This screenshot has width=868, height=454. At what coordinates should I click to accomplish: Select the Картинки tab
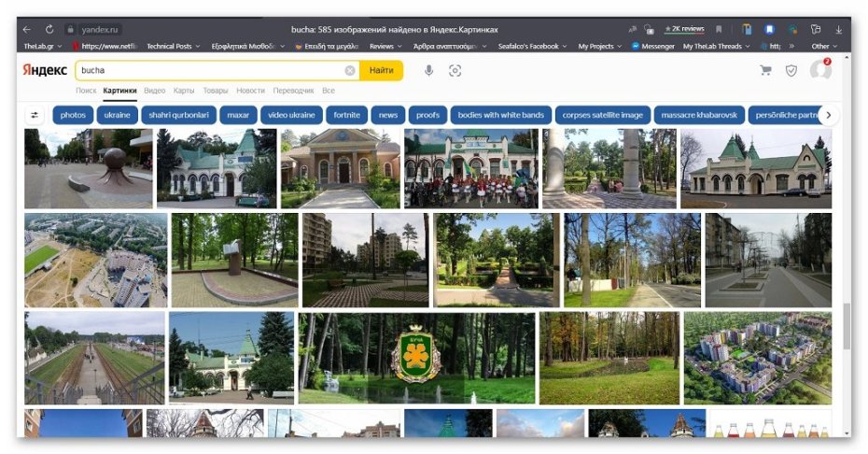coord(119,91)
